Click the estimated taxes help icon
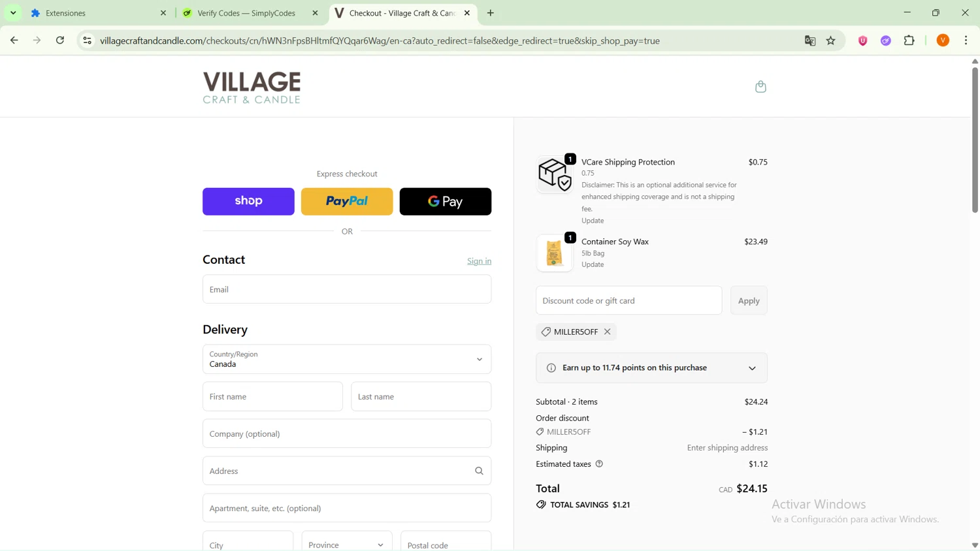The height and width of the screenshot is (551, 980). click(599, 464)
